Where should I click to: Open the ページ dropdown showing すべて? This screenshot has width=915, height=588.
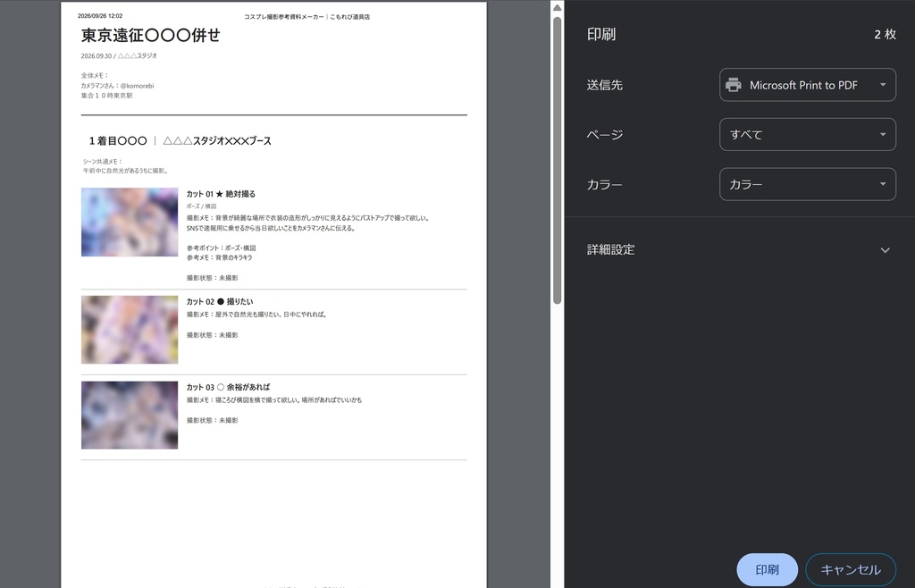click(x=808, y=135)
